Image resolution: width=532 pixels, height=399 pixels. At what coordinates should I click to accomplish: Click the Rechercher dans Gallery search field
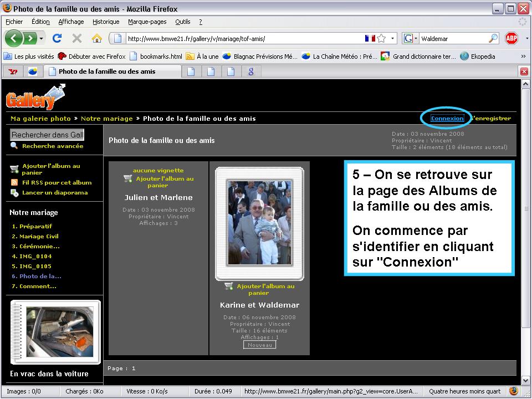coord(48,135)
